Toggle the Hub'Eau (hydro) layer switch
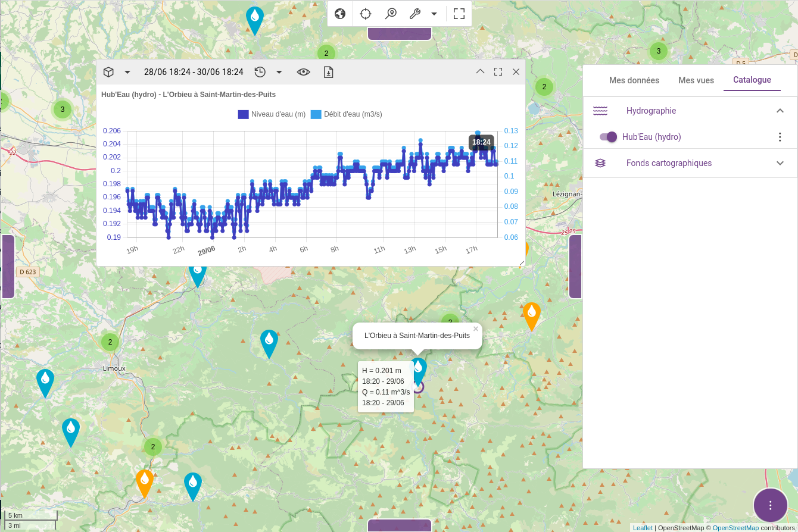Viewport: 798px width, 532px height. point(608,137)
